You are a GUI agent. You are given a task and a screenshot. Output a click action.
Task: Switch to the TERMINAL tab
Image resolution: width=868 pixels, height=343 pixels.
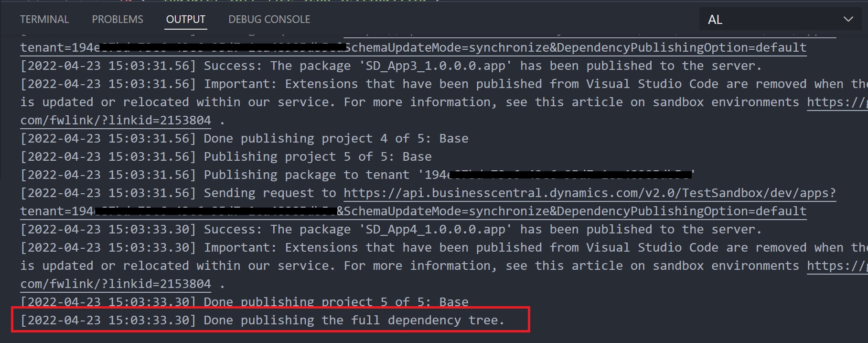click(x=44, y=20)
